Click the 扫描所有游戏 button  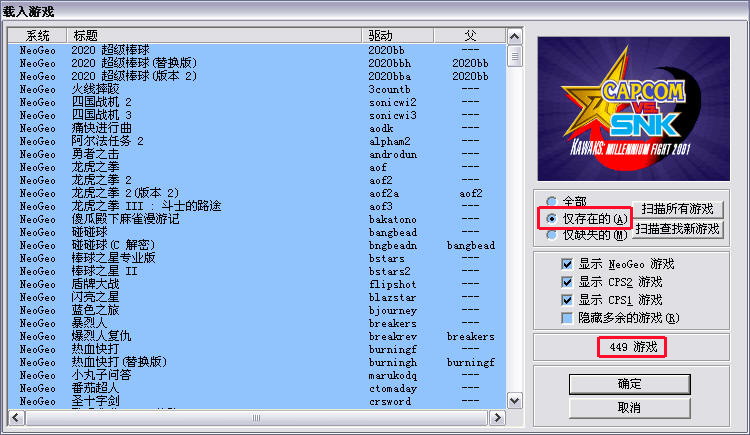[677, 209]
